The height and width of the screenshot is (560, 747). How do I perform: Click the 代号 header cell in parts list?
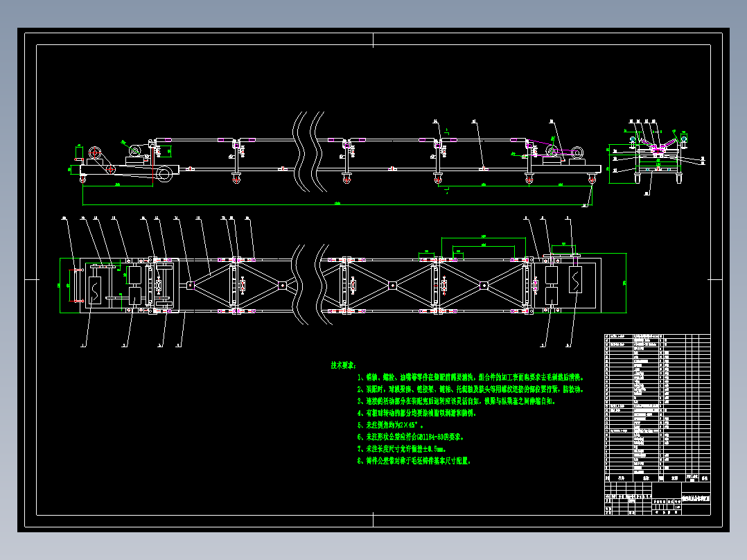point(621,478)
